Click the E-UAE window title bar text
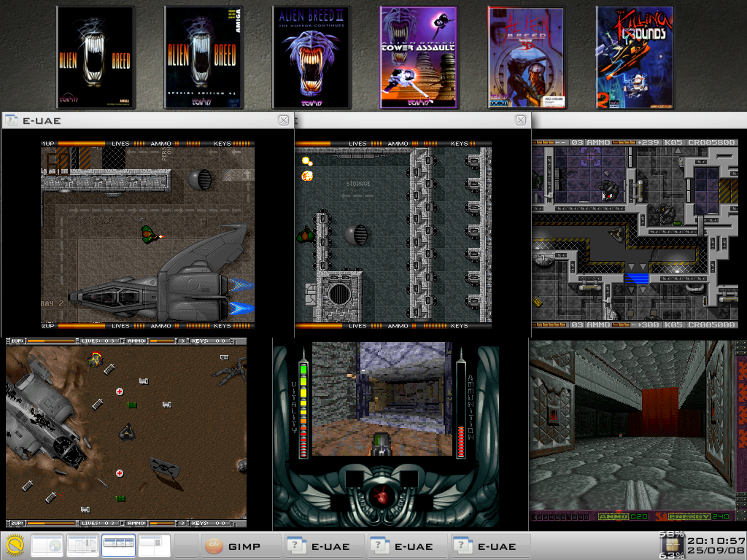 point(42,121)
